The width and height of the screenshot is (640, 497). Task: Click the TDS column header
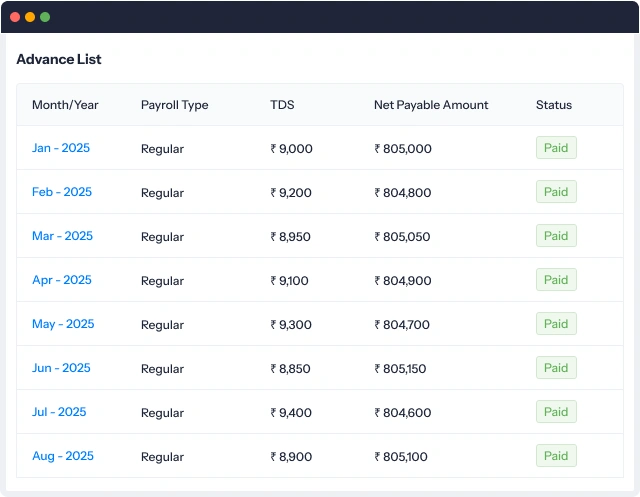click(282, 105)
